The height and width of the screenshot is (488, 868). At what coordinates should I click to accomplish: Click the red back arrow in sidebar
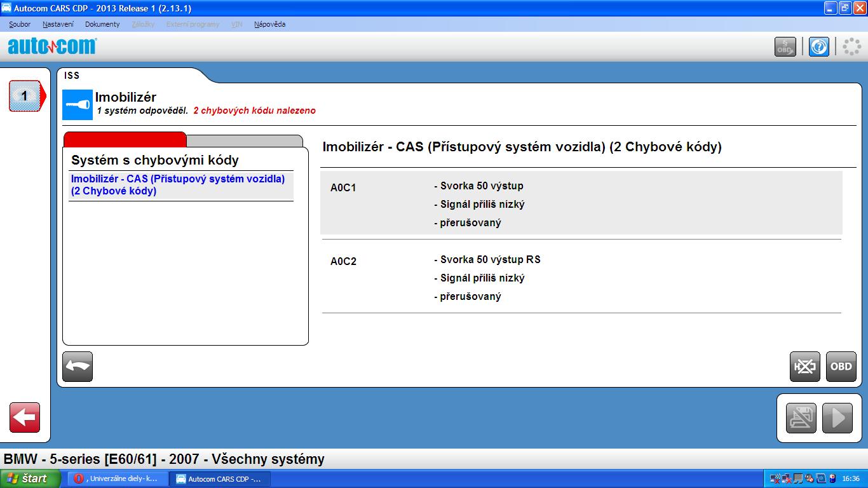click(25, 417)
